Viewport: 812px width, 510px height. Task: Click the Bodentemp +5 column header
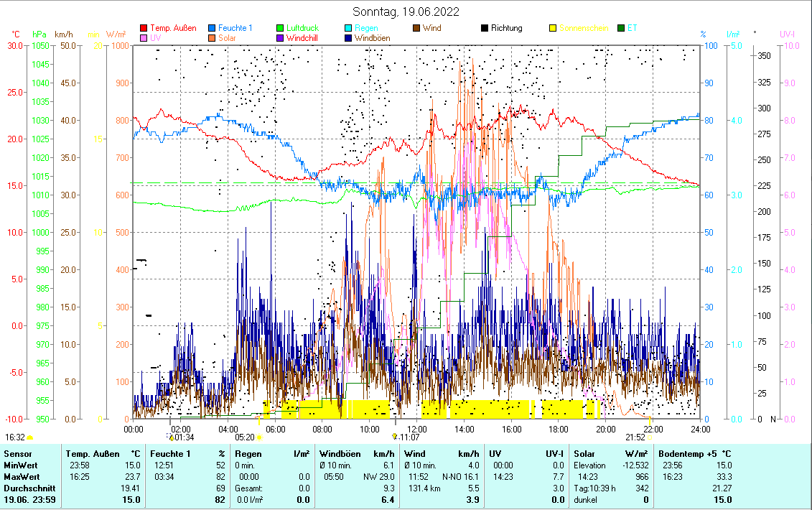(x=695, y=453)
